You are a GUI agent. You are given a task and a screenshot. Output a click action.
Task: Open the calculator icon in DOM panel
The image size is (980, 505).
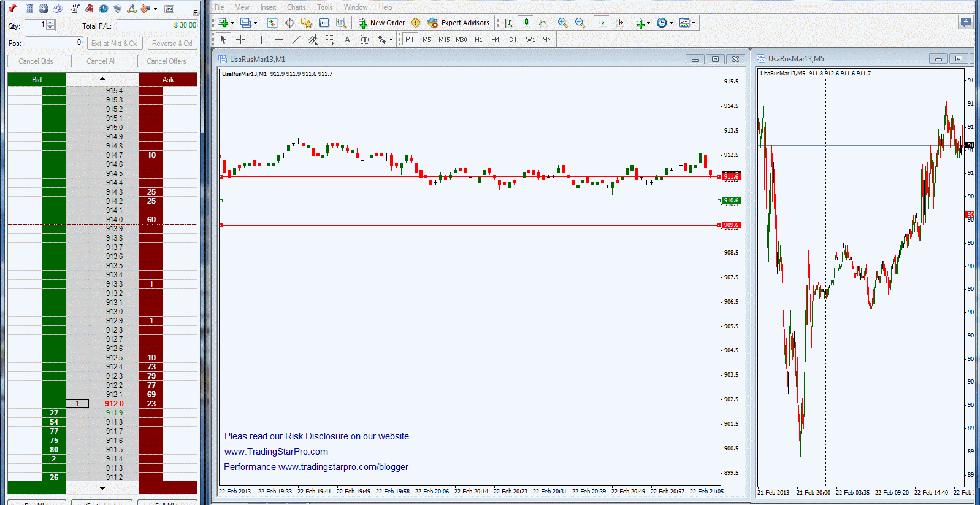(x=29, y=9)
